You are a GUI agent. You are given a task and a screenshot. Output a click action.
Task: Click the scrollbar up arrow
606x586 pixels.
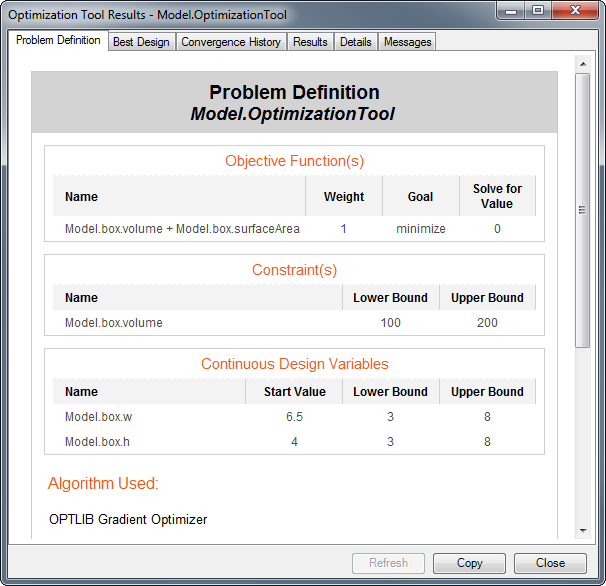point(583,62)
